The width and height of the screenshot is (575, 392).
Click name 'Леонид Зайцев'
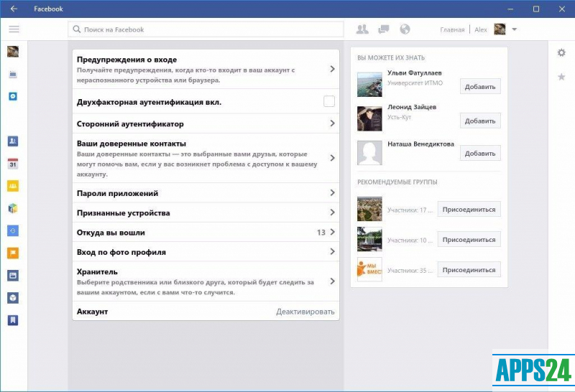412,107
